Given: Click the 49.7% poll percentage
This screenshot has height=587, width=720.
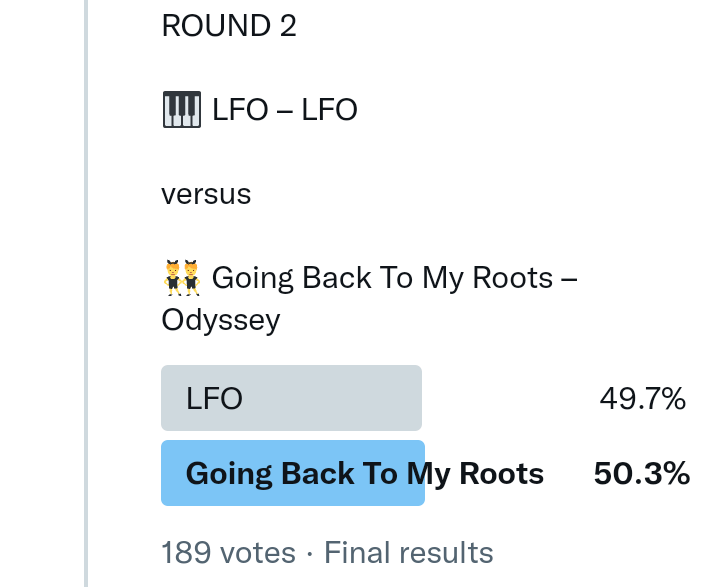Looking at the screenshot, I should (642, 399).
